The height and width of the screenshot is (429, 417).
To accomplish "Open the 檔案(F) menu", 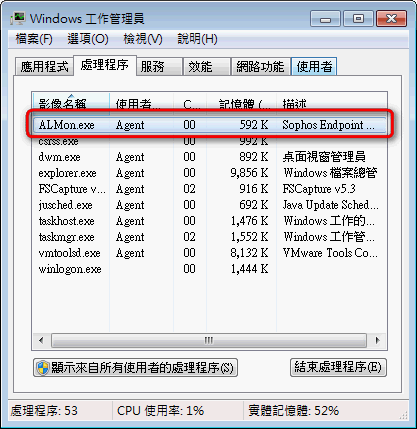I will 34,39.
